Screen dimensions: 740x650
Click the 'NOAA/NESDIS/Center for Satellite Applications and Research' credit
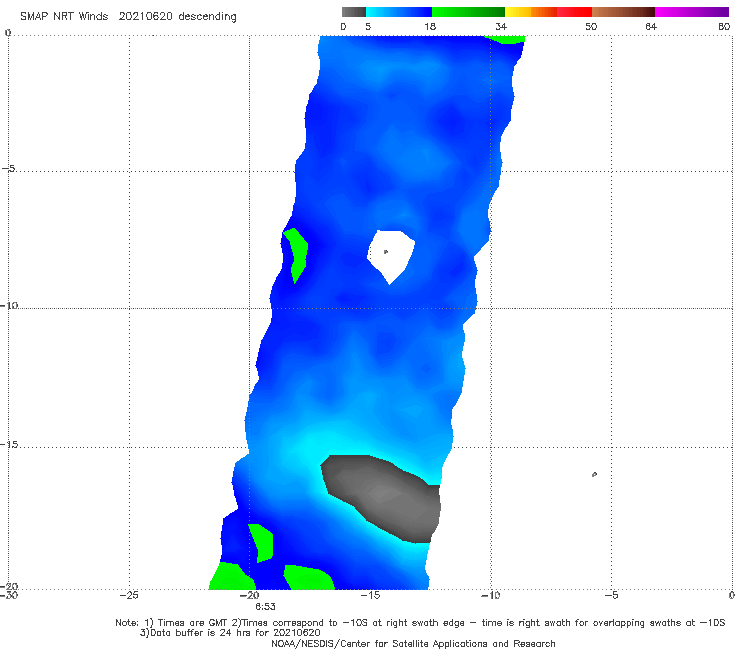413,643
